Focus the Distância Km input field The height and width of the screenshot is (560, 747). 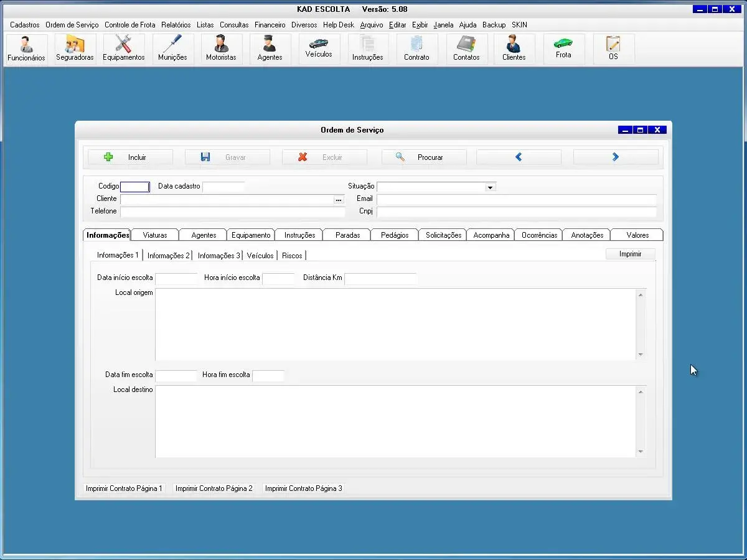coord(380,278)
